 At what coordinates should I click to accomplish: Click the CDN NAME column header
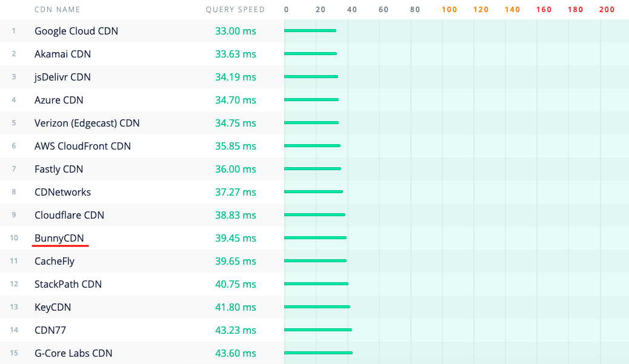pyautogui.click(x=58, y=10)
